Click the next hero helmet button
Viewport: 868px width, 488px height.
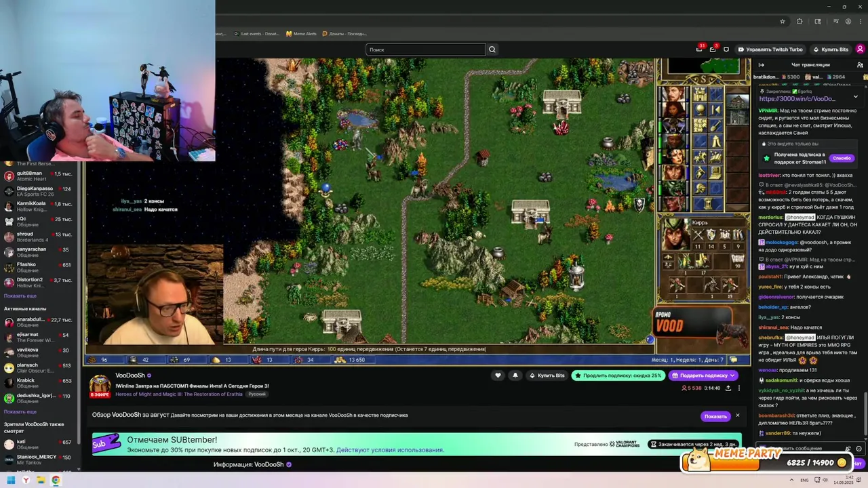click(700, 188)
